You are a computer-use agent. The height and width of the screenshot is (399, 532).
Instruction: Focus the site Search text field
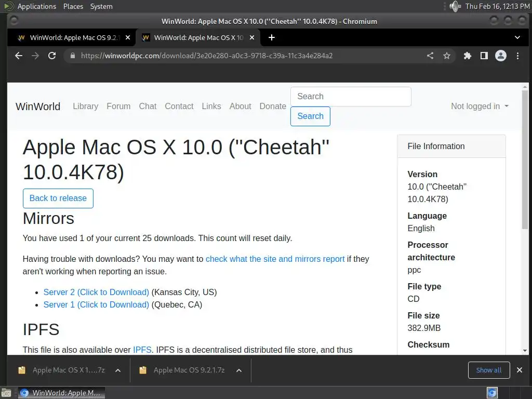[351, 96]
